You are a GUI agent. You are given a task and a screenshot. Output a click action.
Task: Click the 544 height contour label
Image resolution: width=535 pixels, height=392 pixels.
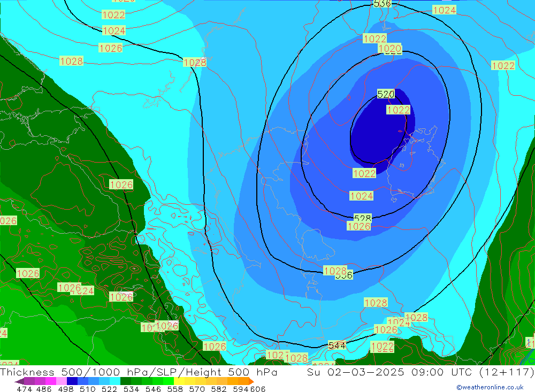[x=337, y=345]
